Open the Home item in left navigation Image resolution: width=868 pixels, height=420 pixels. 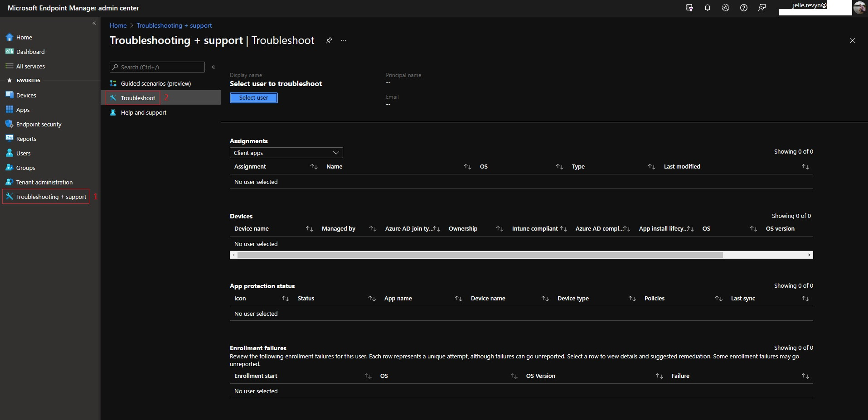tap(24, 37)
